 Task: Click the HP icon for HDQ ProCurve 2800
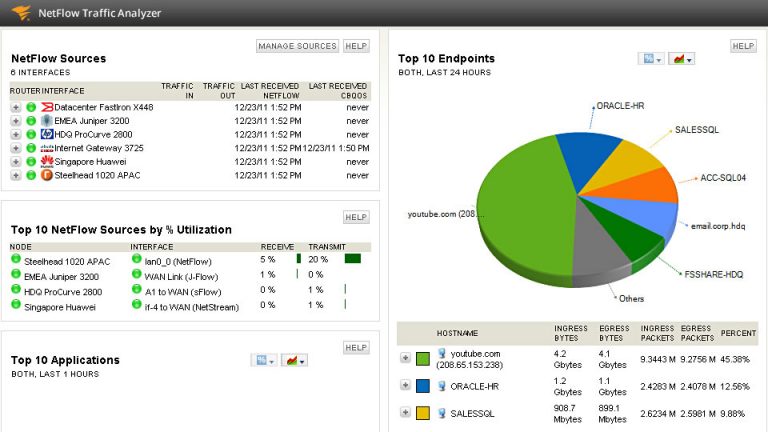point(47,134)
